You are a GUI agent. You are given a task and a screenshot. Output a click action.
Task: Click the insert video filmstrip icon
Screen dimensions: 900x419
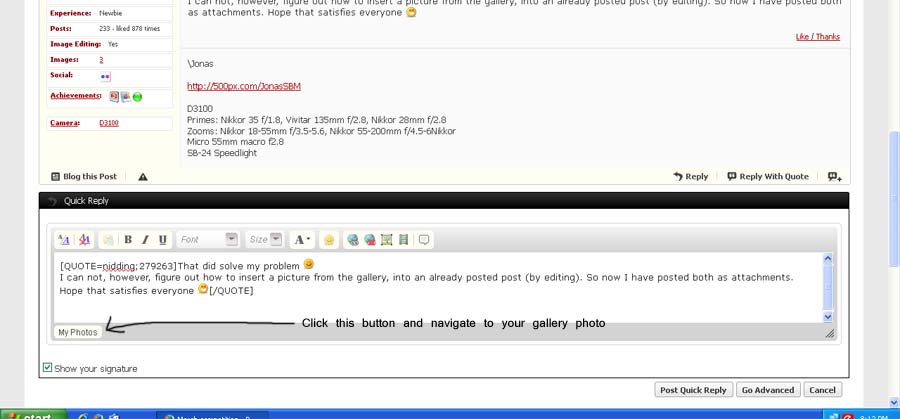point(404,240)
